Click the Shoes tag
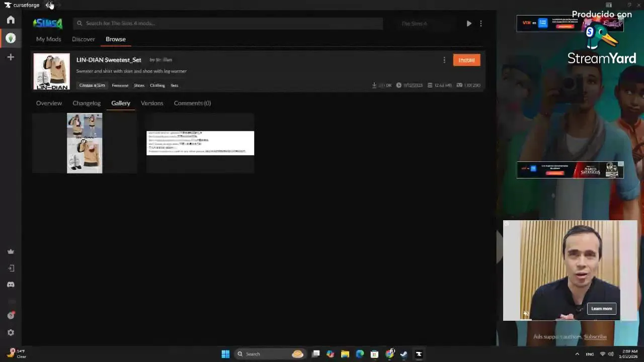This screenshot has height=362, width=644. point(139,85)
